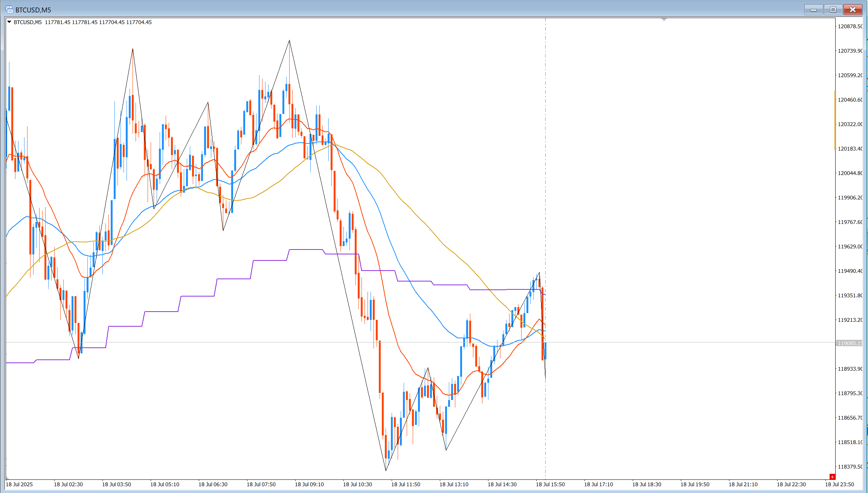This screenshot has height=493, width=868.
Task: Click the BTCUSD,M5 chart window icon
Action: coord(9,10)
